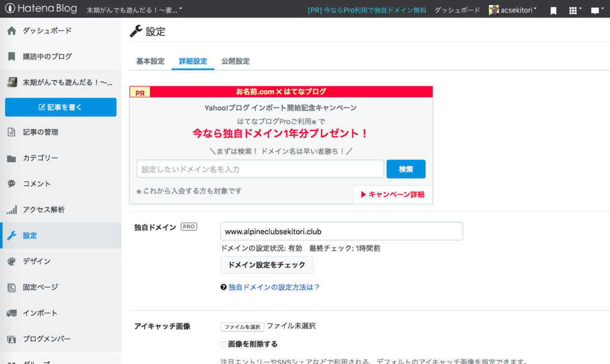
Task: Open the デザイン palette icon
Action: tap(11, 261)
